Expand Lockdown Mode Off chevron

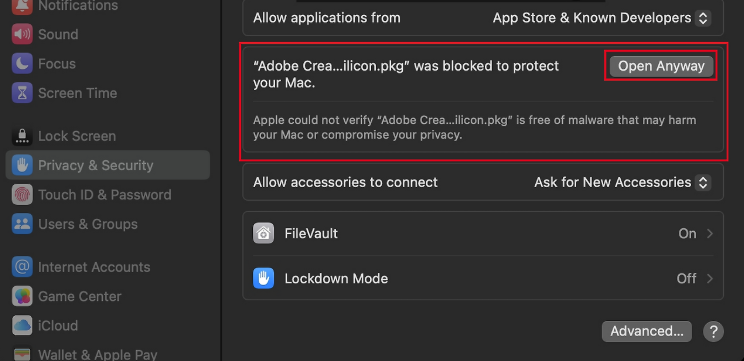point(710,278)
